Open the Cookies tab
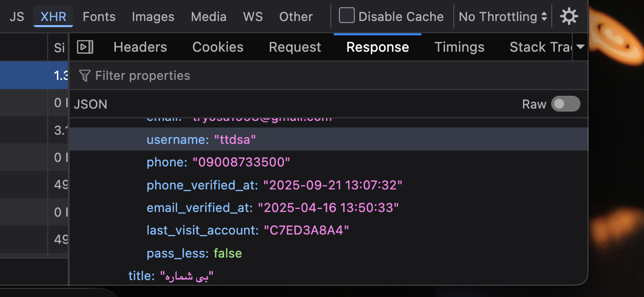This screenshot has height=297, width=644. (x=218, y=47)
